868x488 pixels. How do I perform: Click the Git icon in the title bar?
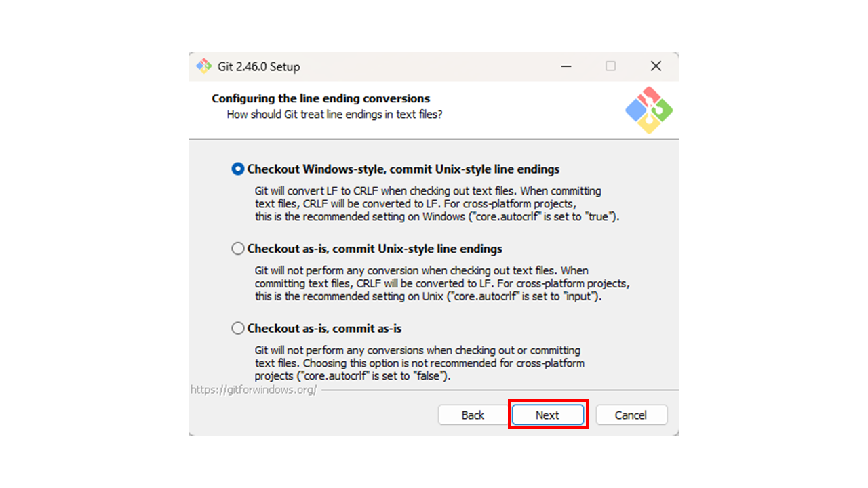(203, 66)
